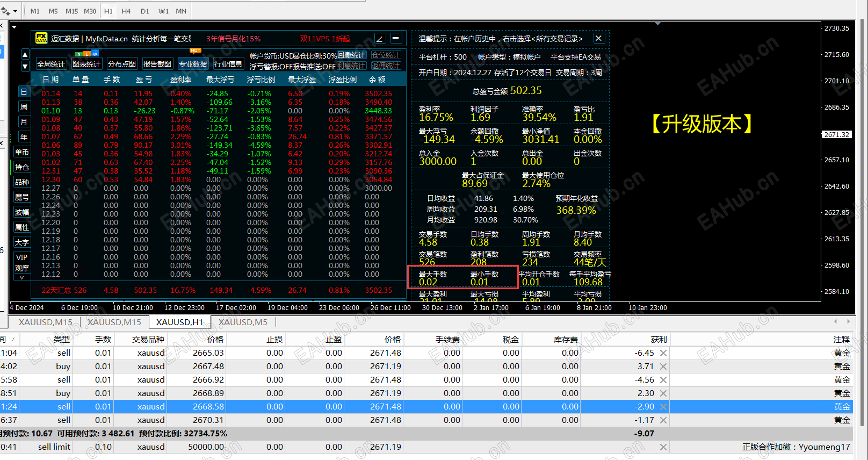Close the sell order opened at 2665.03
868x460 pixels.
point(663,353)
